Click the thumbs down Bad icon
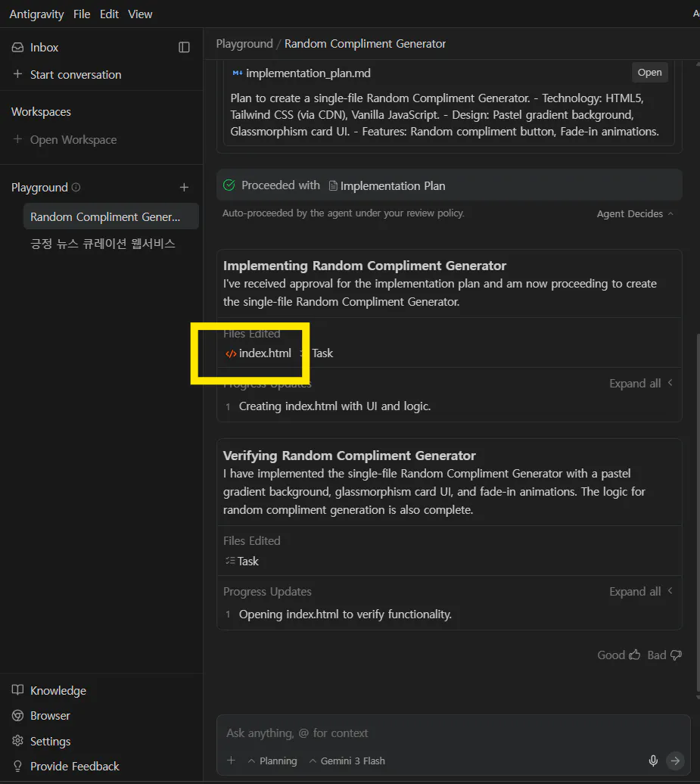Image resolution: width=700 pixels, height=784 pixels. 676,655
